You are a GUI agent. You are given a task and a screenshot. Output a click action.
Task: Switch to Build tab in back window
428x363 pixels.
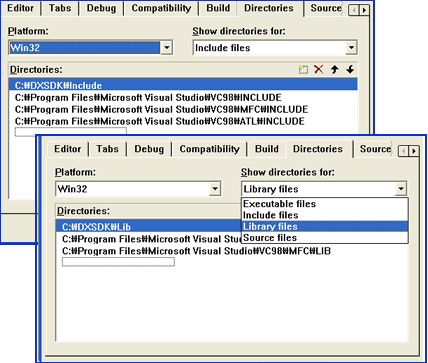(x=218, y=8)
